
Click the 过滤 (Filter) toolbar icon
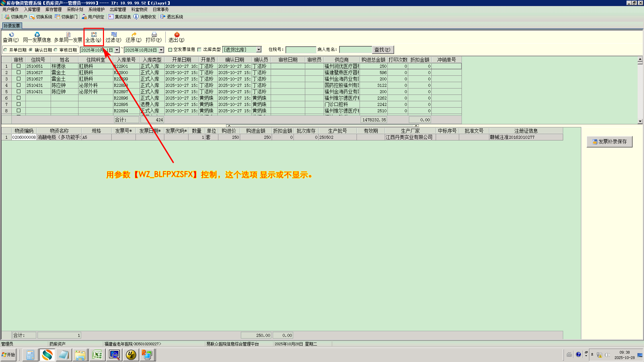[114, 35]
